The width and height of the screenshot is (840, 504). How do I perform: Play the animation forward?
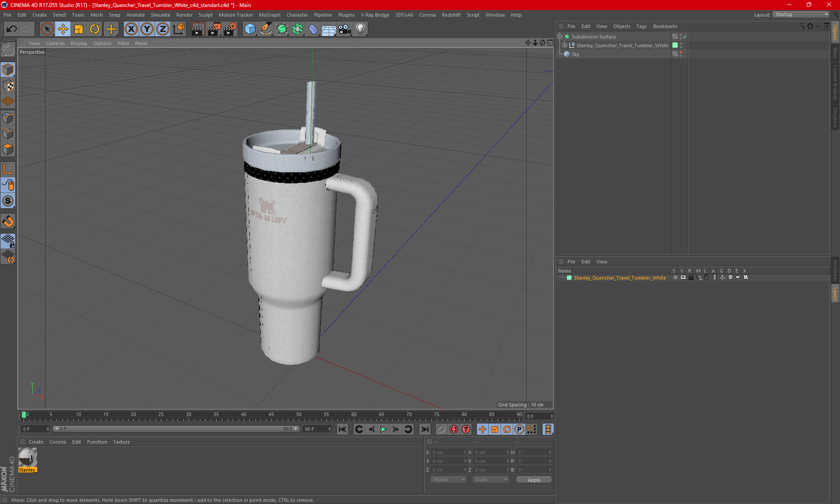(x=383, y=430)
